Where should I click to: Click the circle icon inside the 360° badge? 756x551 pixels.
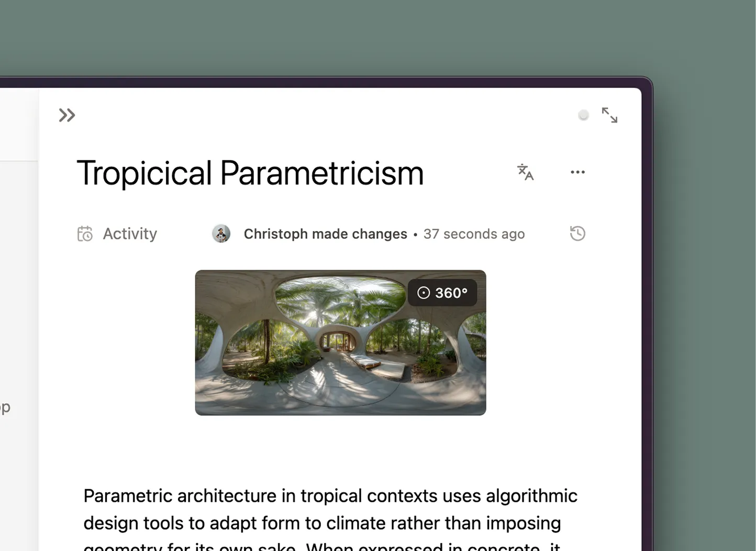click(424, 293)
